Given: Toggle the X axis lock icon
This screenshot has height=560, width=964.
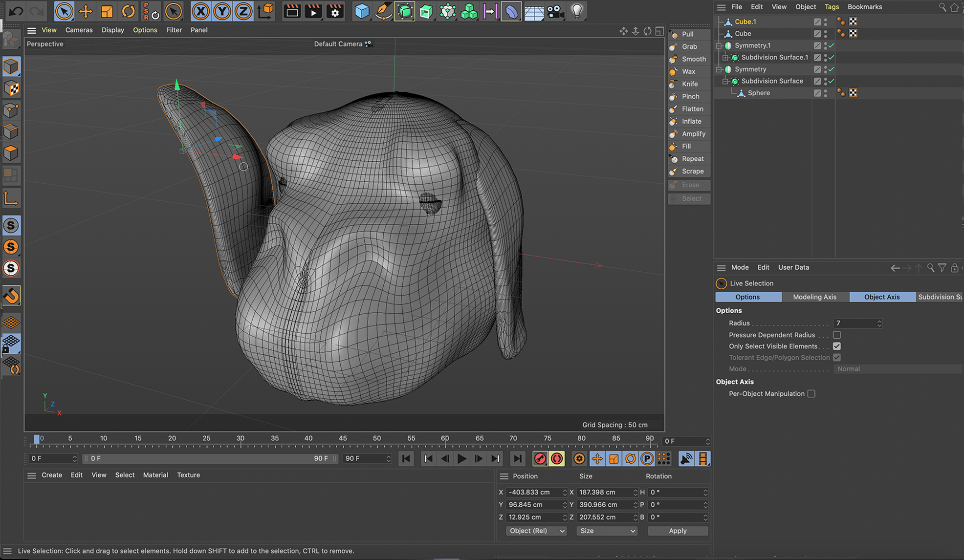Looking at the screenshot, I should (200, 11).
